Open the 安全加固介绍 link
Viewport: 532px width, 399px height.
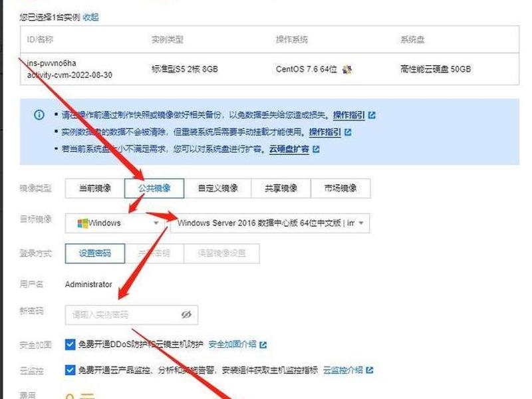[x=232, y=344]
